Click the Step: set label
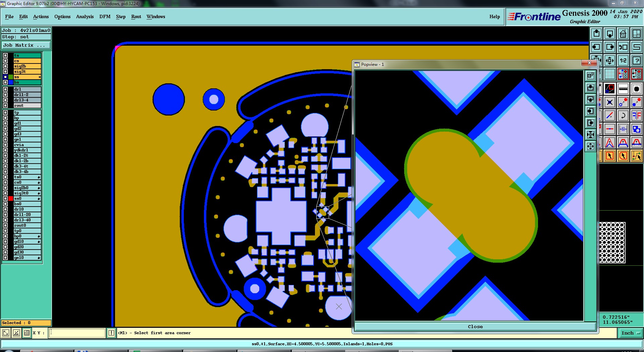This screenshot has height=352, width=644. 26,37
